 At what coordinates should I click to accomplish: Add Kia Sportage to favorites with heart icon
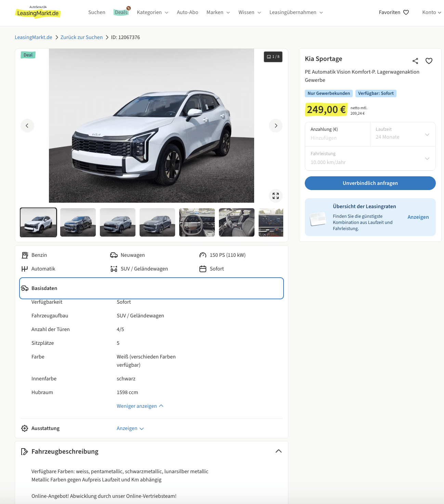tap(429, 61)
